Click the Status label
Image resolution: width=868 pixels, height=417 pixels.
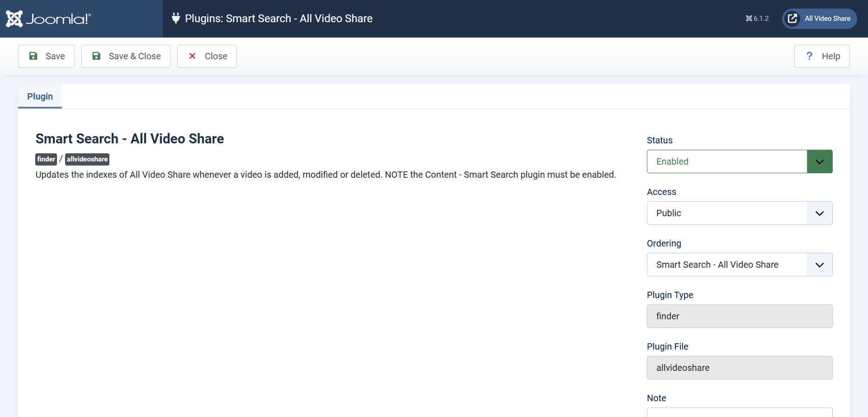(x=660, y=140)
